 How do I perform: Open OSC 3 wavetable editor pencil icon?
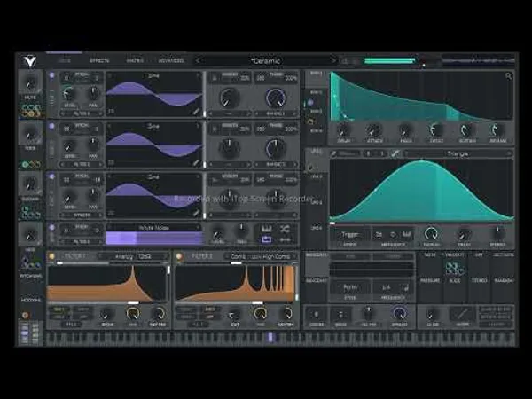pyautogui.click(x=196, y=213)
